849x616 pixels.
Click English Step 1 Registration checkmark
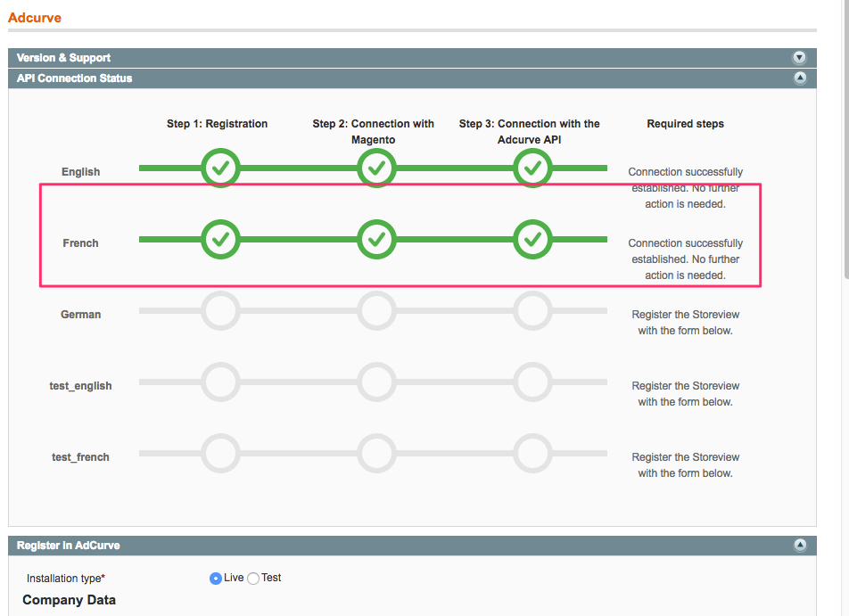(x=220, y=168)
